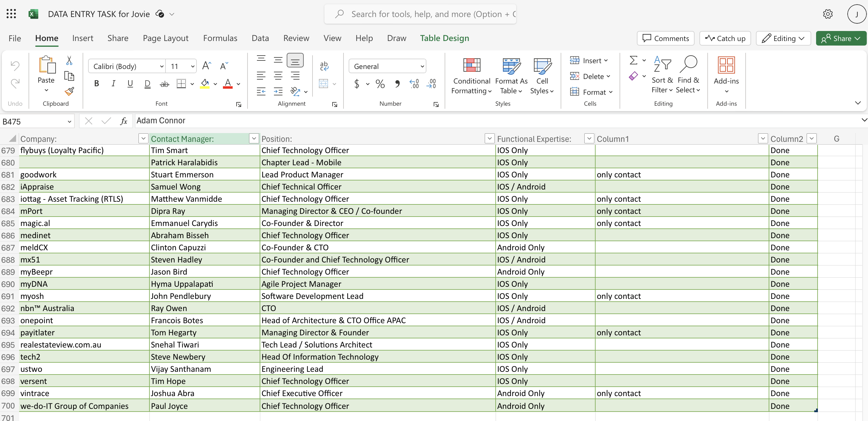This screenshot has height=421, width=868.
Task: Click the Cut scissors icon
Action: coord(69,61)
